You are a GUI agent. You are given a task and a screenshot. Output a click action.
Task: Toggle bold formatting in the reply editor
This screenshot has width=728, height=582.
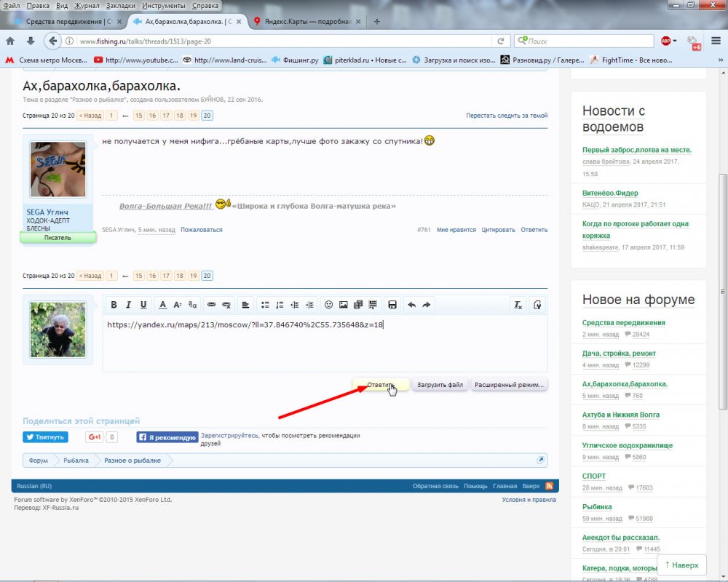pos(114,305)
